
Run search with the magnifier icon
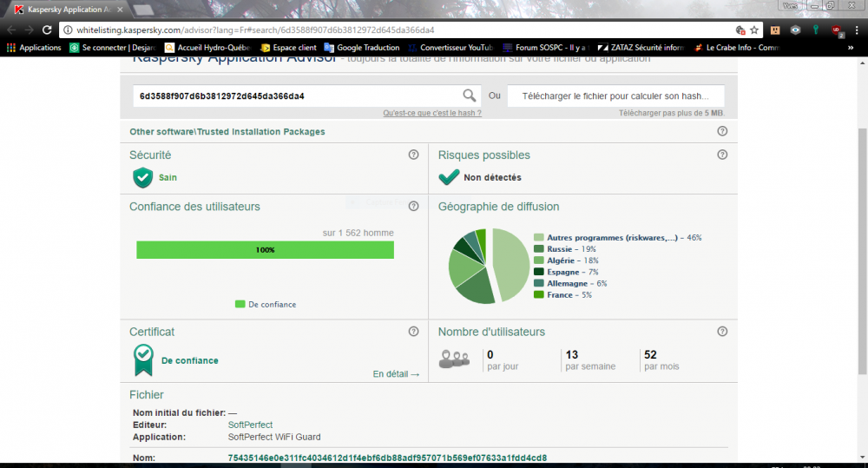470,96
